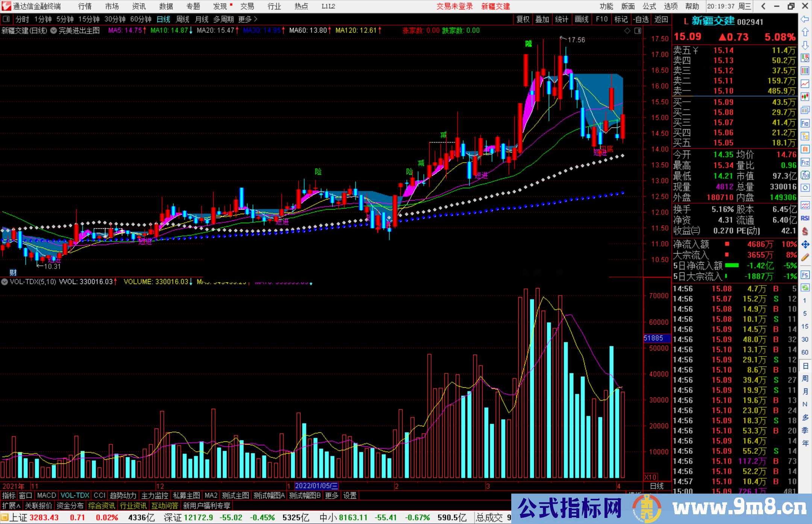
Task: Click the back arrow icon in right sidebar
Action: 805,19
